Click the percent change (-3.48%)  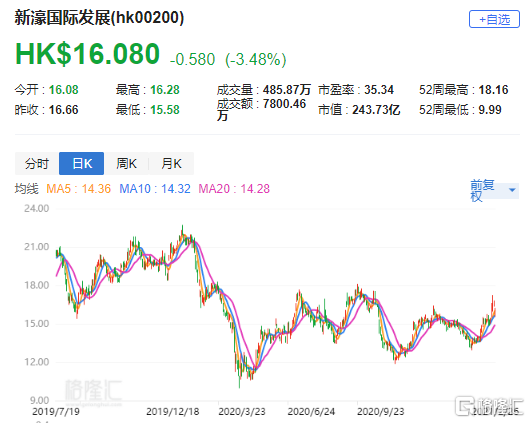tap(256, 60)
